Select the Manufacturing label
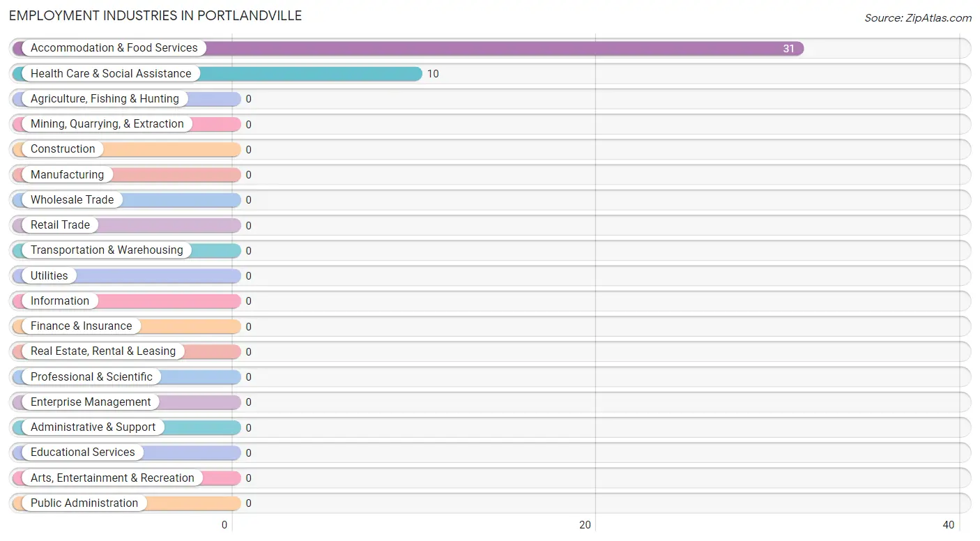This screenshot has height=541, width=980. pos(67,174)
